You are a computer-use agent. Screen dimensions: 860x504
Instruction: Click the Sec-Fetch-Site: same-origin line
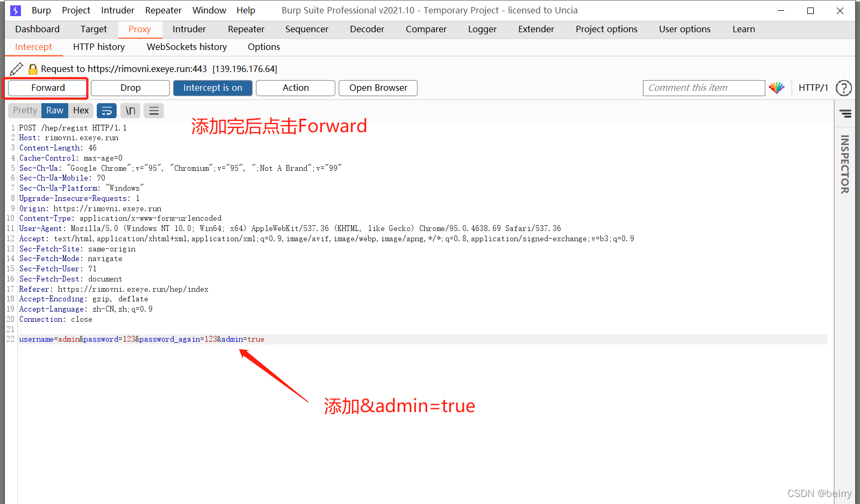click(x=77, y=249)
